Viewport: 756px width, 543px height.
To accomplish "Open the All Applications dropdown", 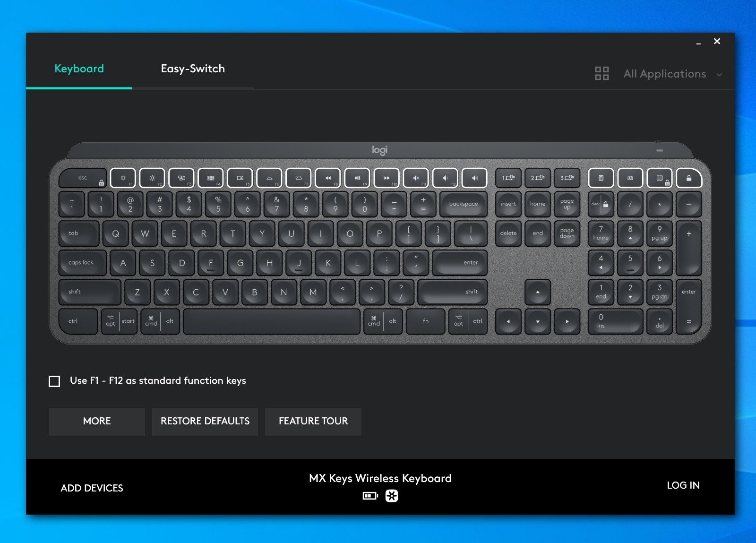I will 672,74.
